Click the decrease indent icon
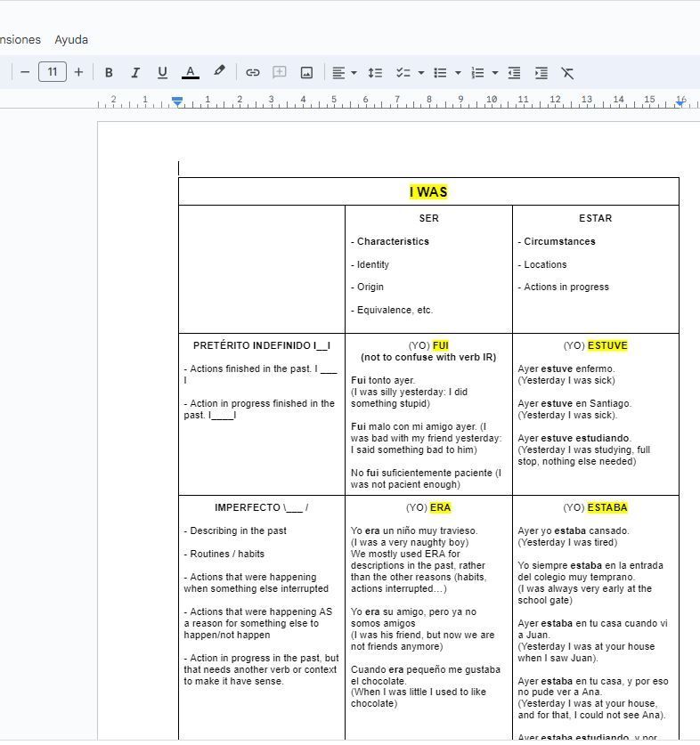The height and width of the screenshot is (745, 700). (x=514, y=72)
